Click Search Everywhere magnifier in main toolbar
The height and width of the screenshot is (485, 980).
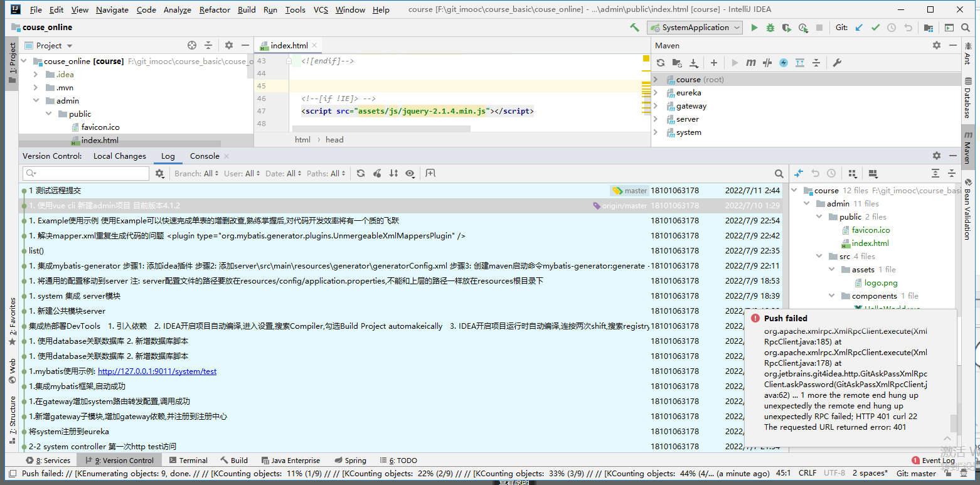(966, 28)
